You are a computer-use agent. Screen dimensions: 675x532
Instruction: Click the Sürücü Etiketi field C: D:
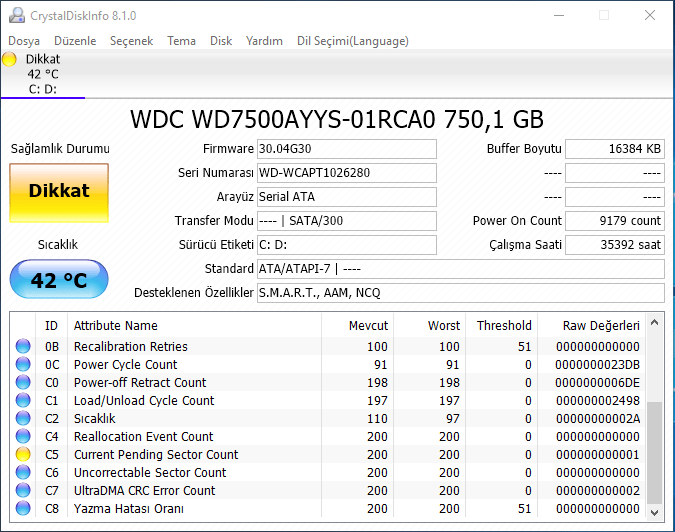pos(347,245)
